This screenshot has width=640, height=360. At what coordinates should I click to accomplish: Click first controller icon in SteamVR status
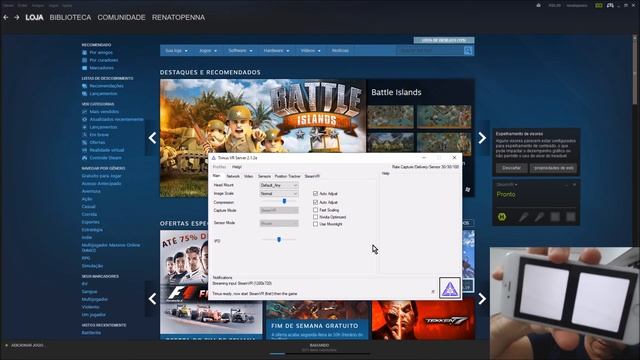click(523, 217)
